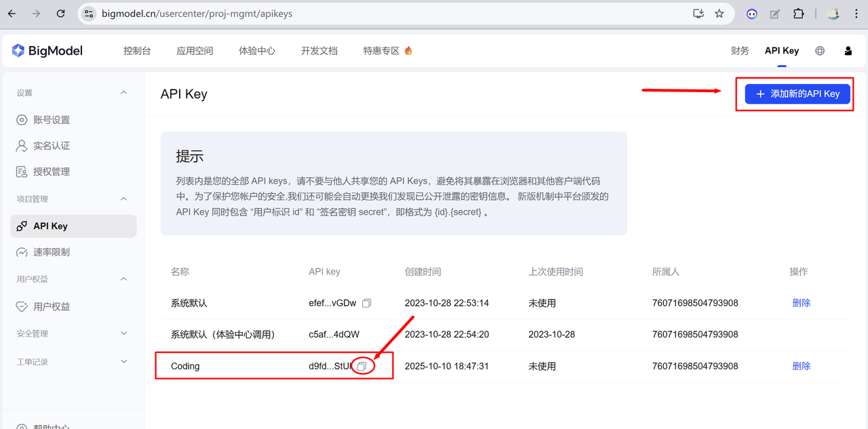
Task: Click the browser profile avatar
Action: pyautogui.click(x=833, y=14)
